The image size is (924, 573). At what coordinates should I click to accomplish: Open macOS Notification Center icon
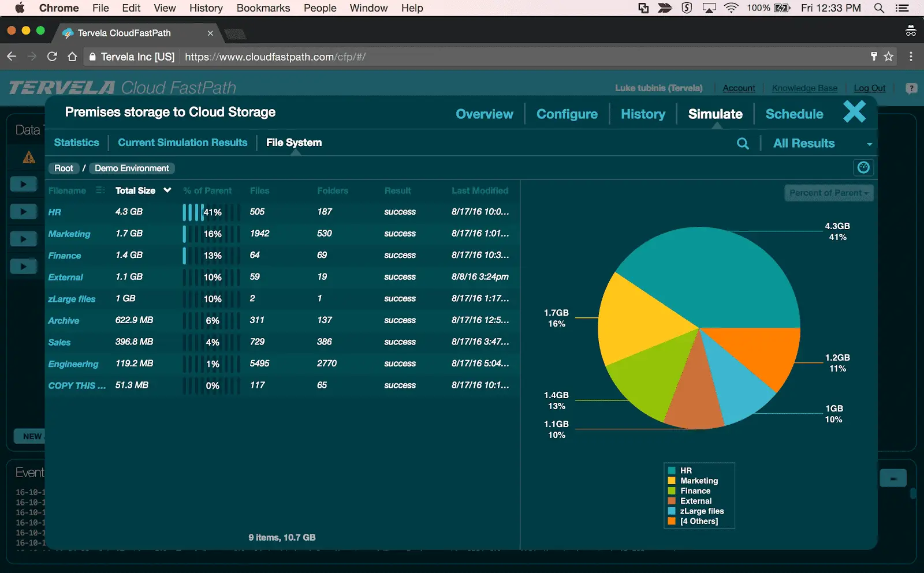click(901, 8)
